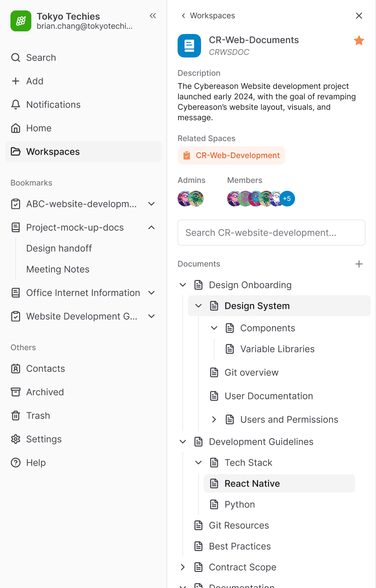Viewport: 376px width, 588px height.
Task: Expand the Users and Permissions document
Action: click(x=214, y=419)
